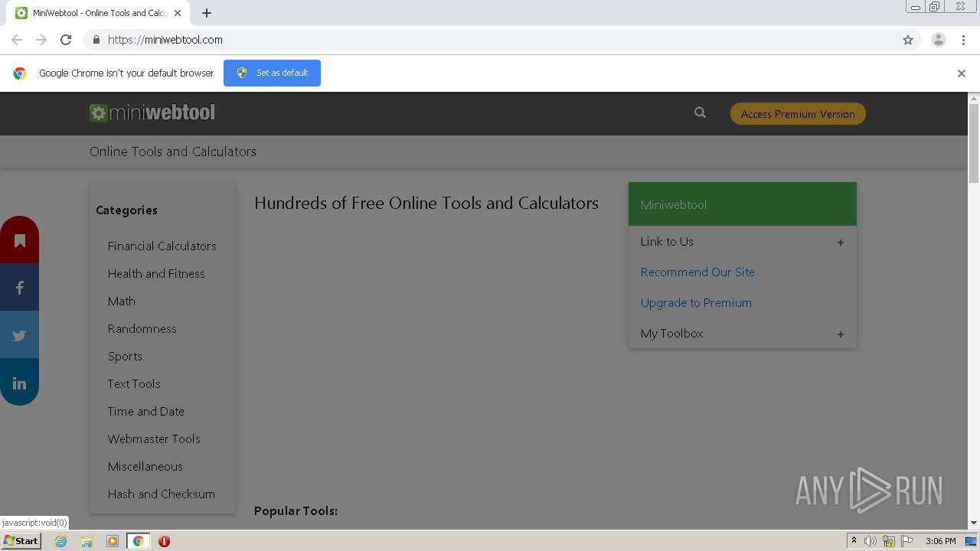Open the Windows Start menu

(21, 541)
